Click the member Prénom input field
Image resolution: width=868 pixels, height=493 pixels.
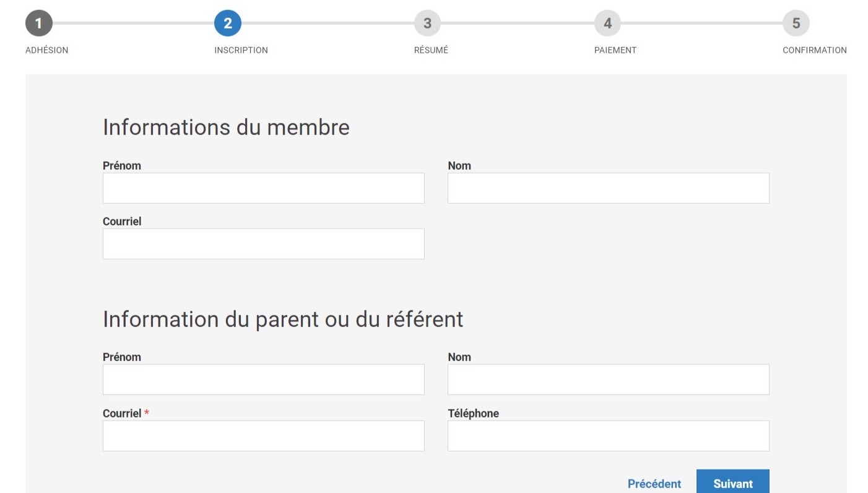(263, 188)
